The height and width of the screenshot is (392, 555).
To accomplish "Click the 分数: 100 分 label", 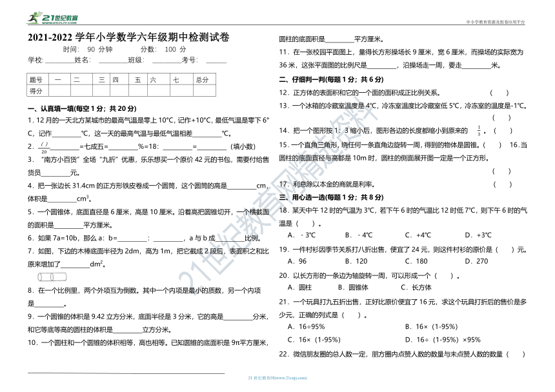I will (163, 50).
